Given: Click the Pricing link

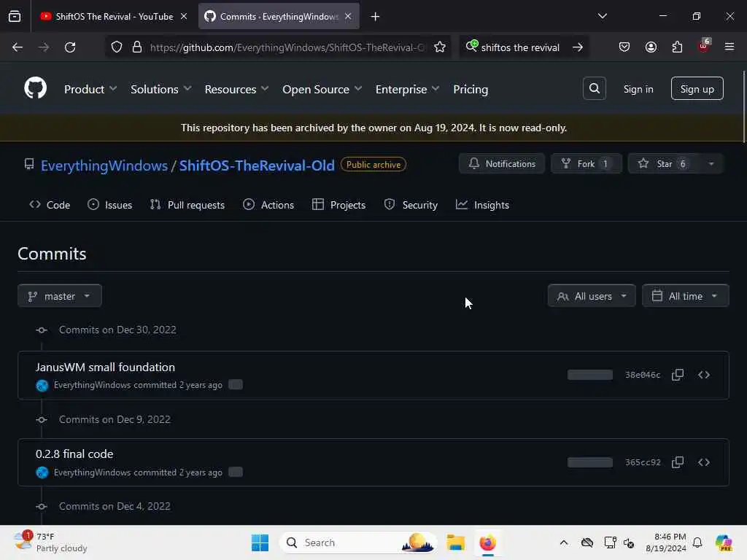Looking at the screenshot, I should [471, 89].
